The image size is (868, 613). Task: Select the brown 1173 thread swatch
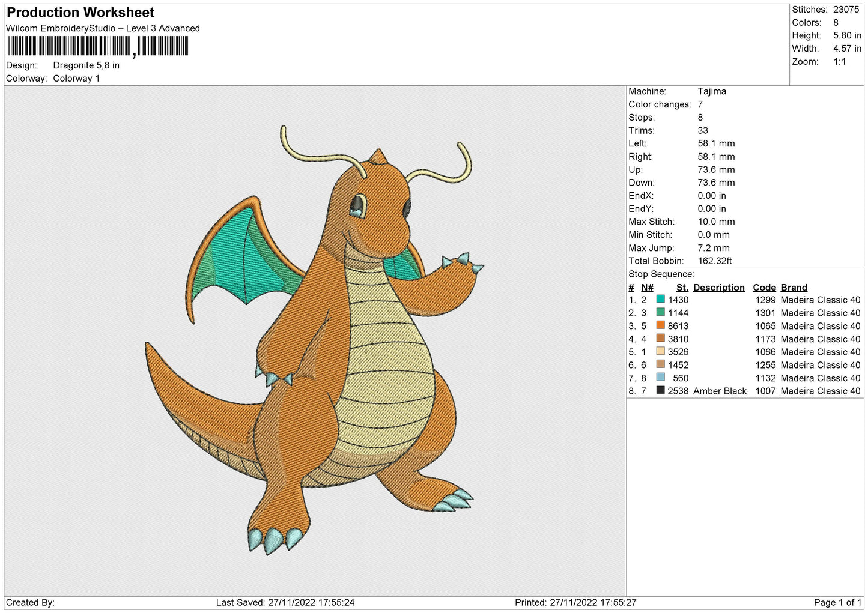tap(661, 339)
